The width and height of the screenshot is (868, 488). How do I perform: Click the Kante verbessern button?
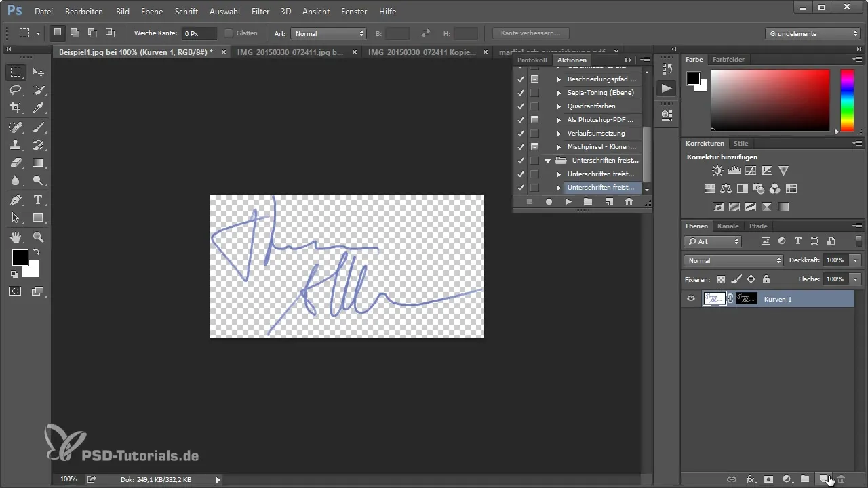pos(531,33)
